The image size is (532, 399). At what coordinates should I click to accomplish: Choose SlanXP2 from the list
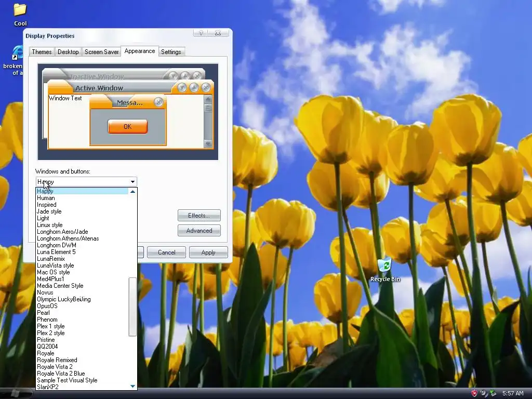[x=82, y=387]
